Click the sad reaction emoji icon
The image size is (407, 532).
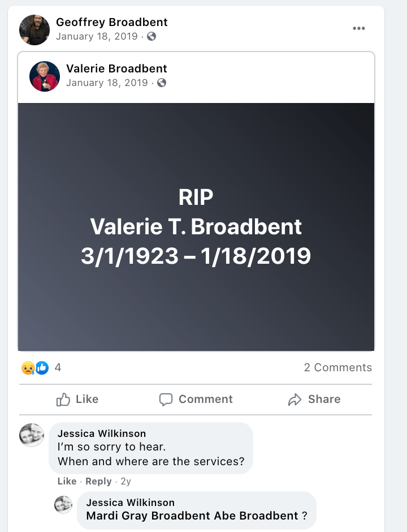pyautogui.click(x=28, y=368)
